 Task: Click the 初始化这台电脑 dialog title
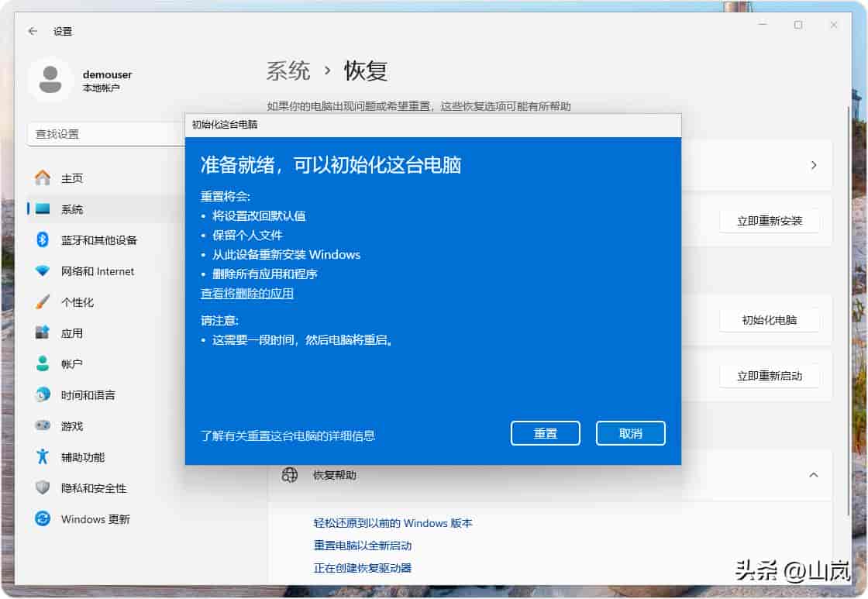pyautogui.click(x=225, y=125)
